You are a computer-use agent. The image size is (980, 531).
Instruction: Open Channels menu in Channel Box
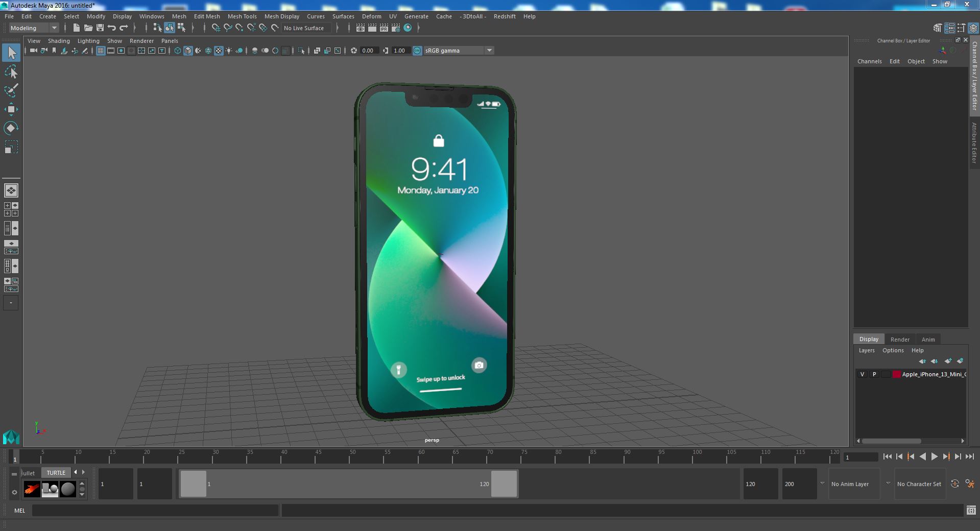869,61
